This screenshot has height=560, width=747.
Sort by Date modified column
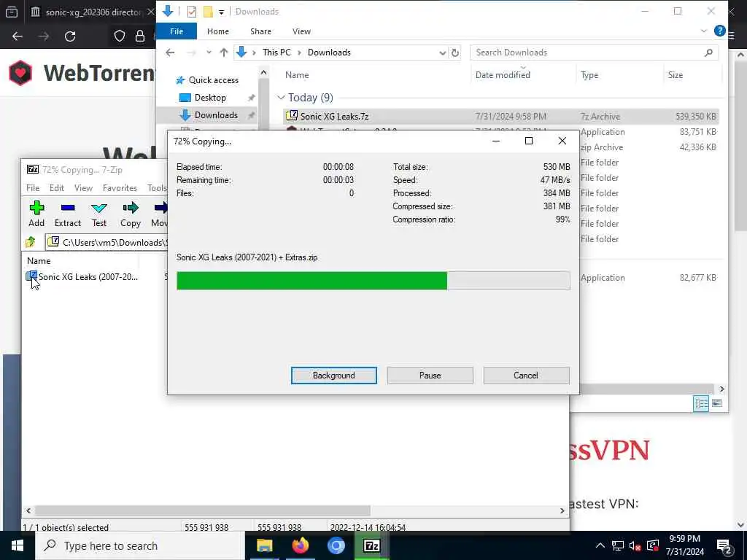[503, 75]
